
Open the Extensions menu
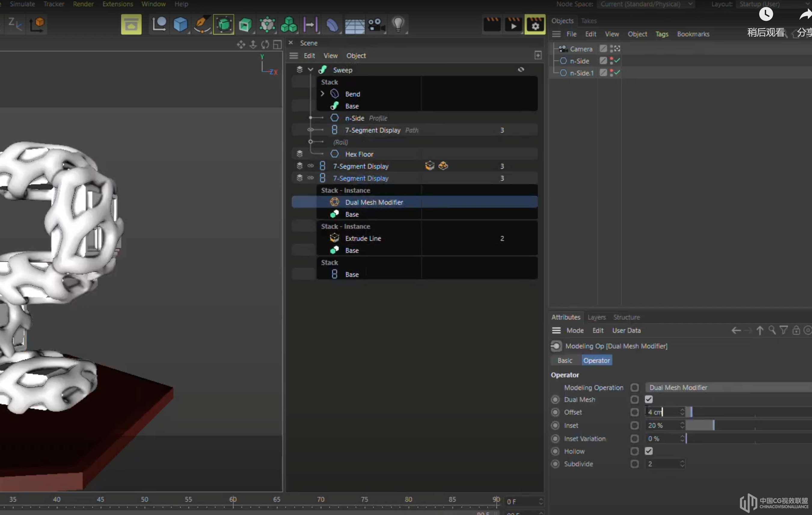click(x=118, y=4)
